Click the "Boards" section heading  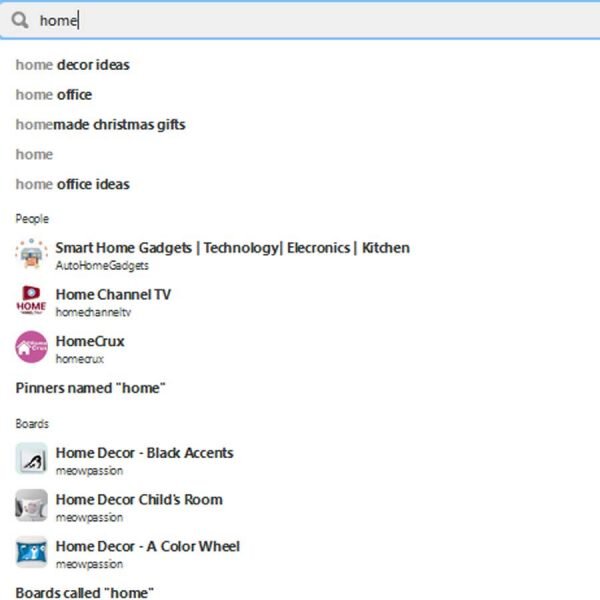32,424
